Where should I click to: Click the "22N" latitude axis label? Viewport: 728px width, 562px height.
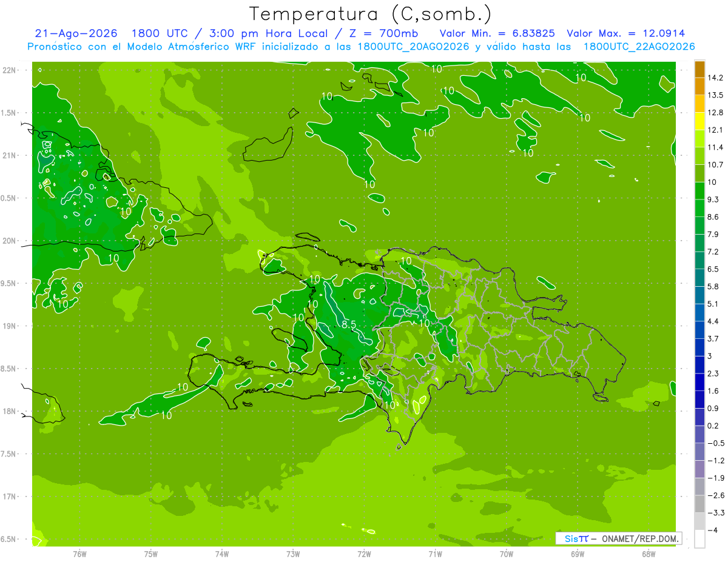10,70
